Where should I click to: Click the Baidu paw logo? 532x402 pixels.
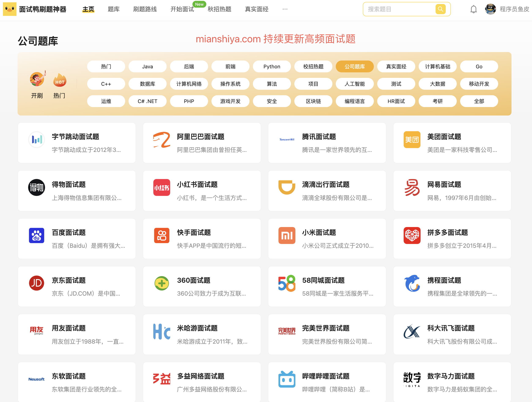pyautogui.click(x=37, y=235)
